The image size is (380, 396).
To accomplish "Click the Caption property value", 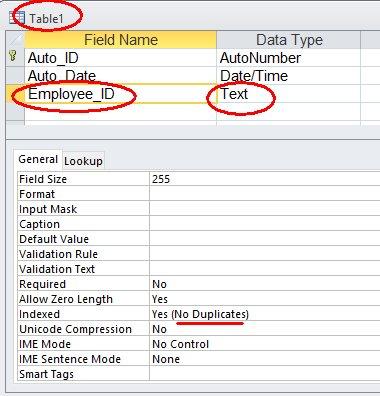I will click(265, 224).
